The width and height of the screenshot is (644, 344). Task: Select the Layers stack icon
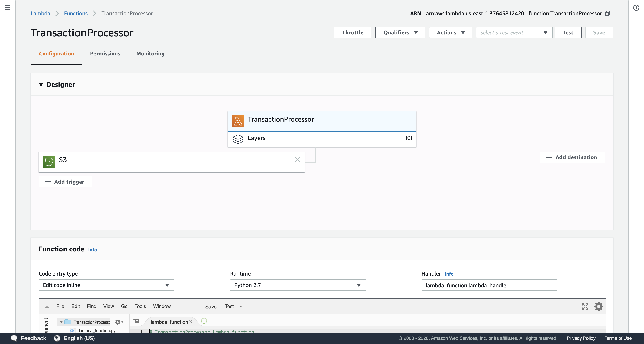coord(238,139)
